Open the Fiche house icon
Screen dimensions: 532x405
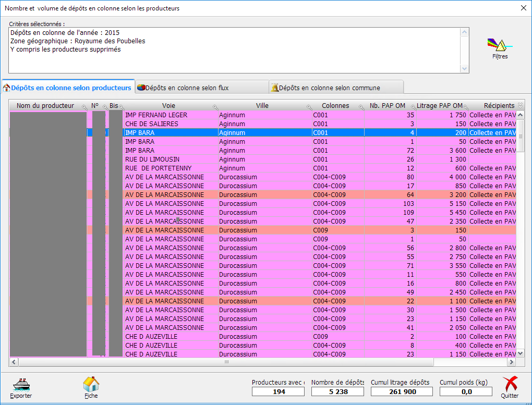tap(91, 385)
